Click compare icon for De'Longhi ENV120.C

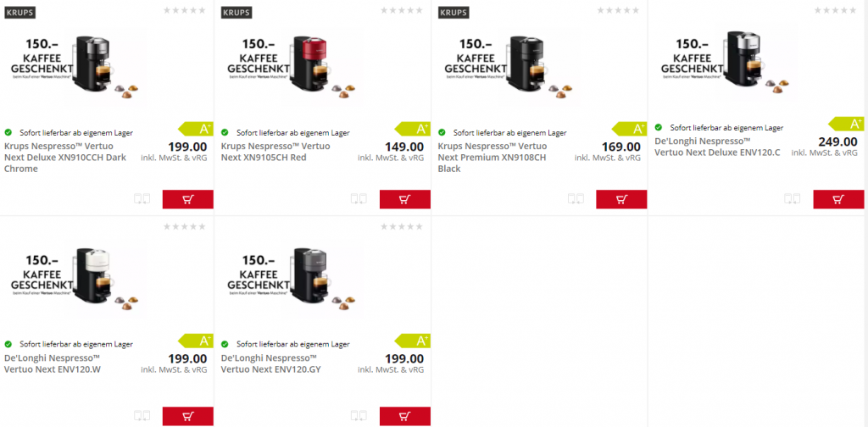point(793,198)
